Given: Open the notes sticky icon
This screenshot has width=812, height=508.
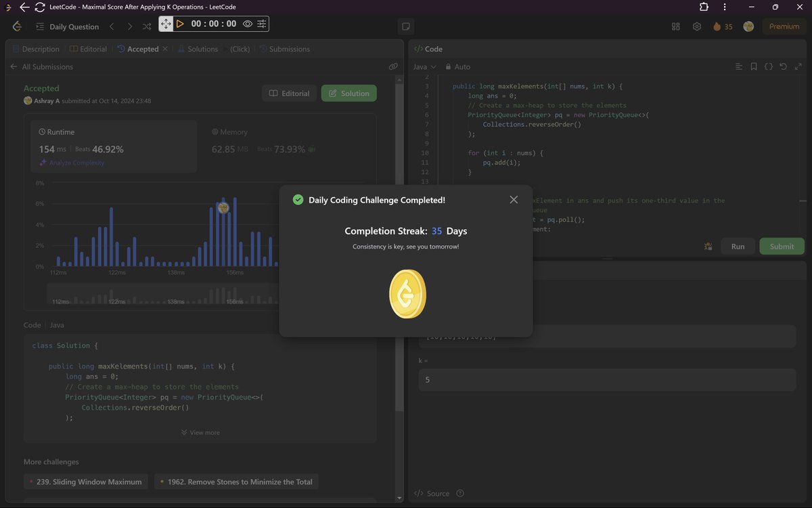Looking at the screenshot, I should pyautogui.click(x=406, y=26).
